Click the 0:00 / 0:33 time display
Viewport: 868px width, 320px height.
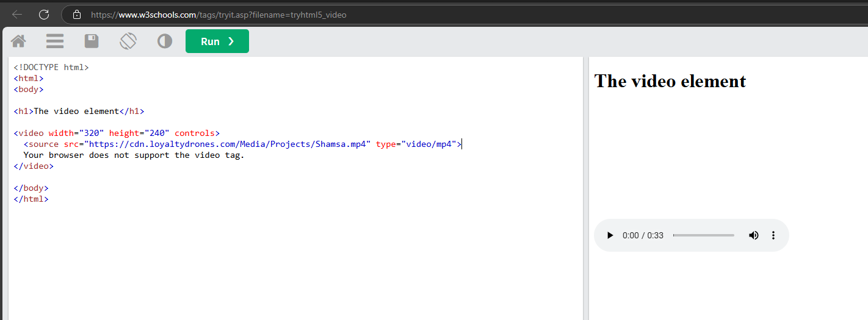(643, 235)
